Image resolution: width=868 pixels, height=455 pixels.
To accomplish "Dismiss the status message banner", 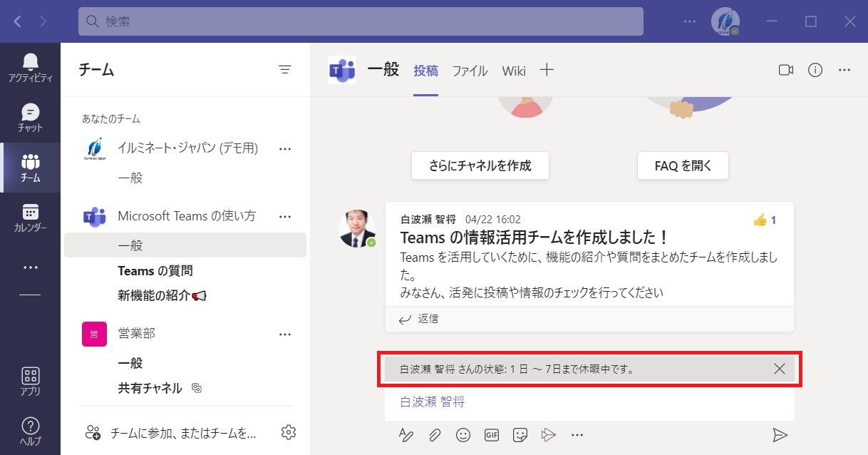I will [780, 369].
